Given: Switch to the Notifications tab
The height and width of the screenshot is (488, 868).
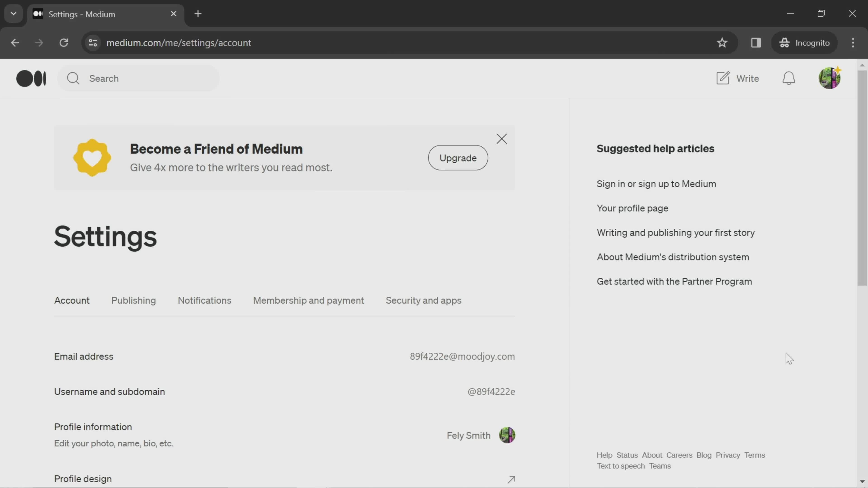Looking at the screenshot, I should pos(205,300).
